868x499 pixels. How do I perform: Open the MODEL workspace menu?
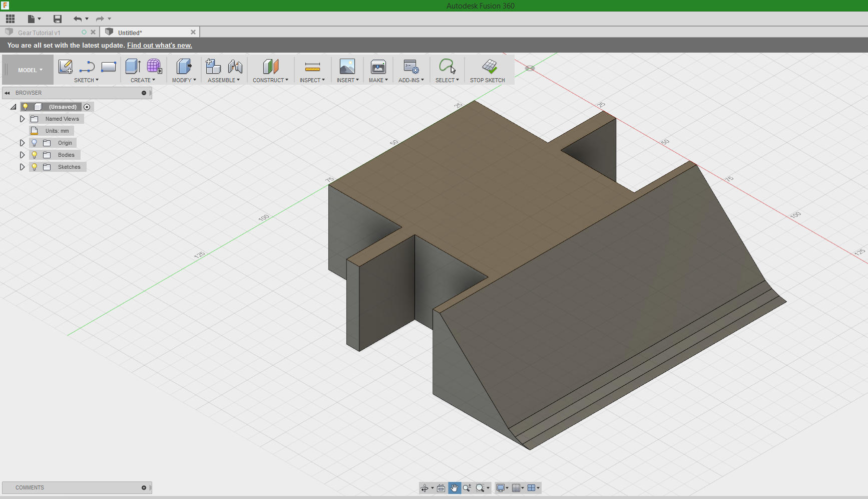click(28, 70)
